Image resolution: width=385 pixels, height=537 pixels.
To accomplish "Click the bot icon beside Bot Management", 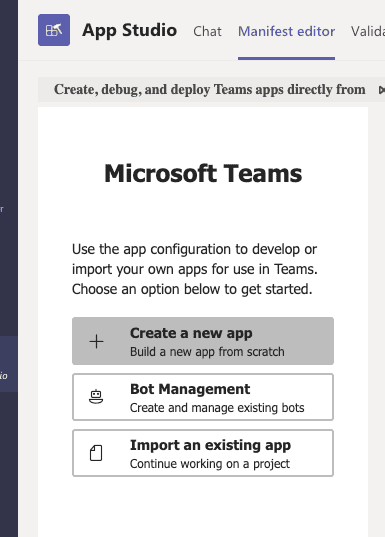I will coord(96,397).
